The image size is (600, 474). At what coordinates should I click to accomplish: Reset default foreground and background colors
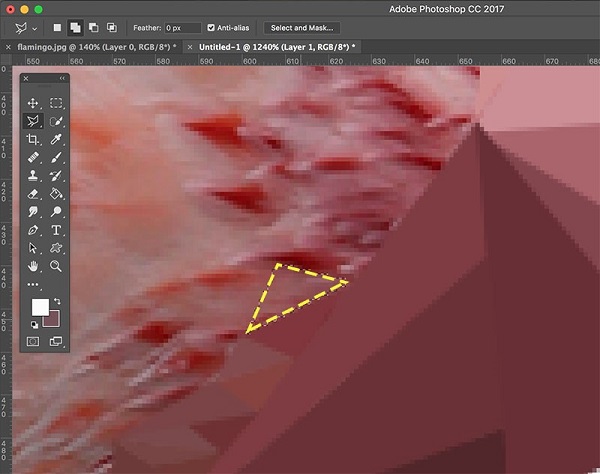34,325
